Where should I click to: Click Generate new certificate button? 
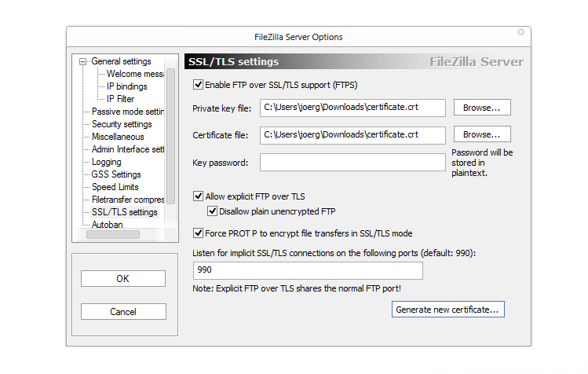[x=448, y=310]
